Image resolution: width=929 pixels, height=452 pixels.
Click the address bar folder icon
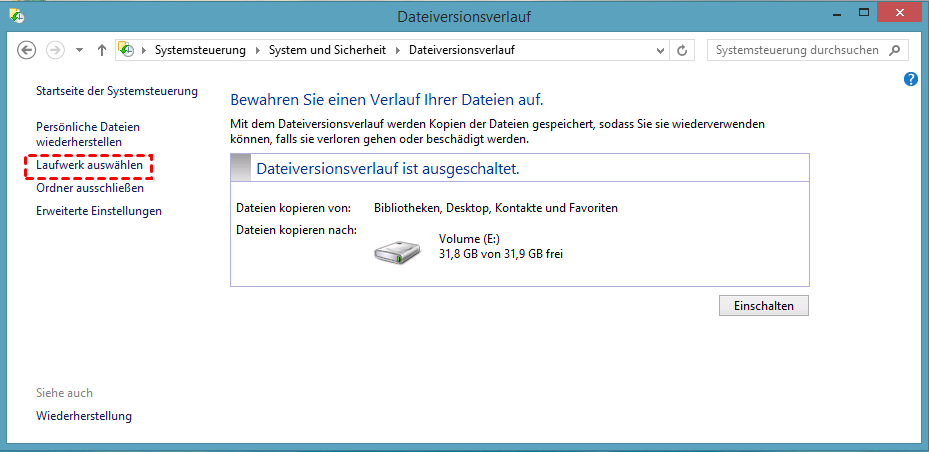tap(126, 50)
